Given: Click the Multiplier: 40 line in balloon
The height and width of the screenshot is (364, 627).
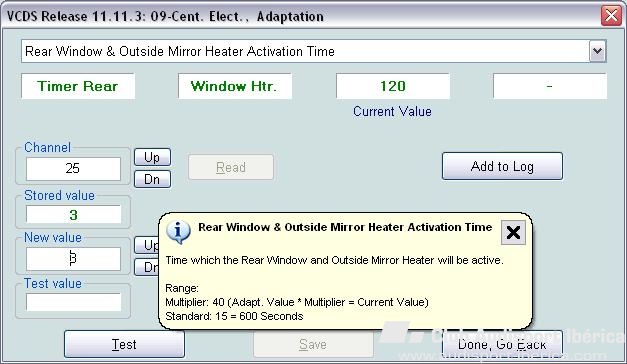Looking at the screenshot, I should pos(297,302).
